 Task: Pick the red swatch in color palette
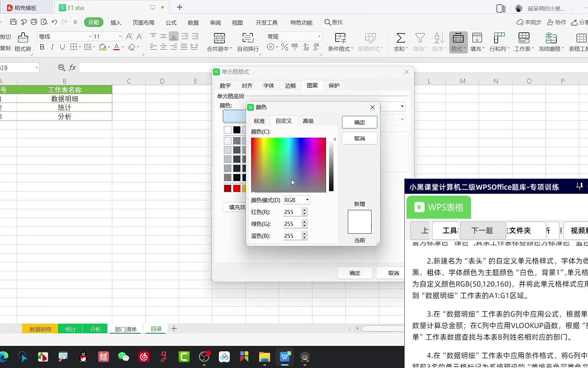tap(237, 188)
